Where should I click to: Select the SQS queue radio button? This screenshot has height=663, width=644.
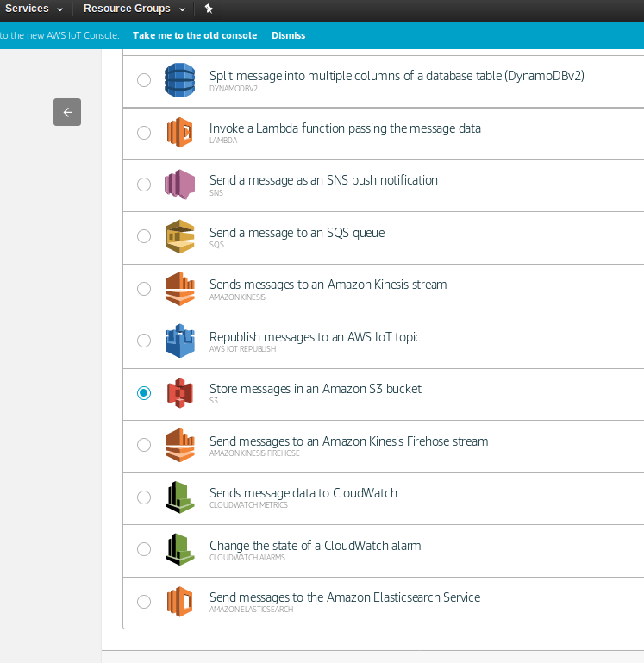[144, 236]
